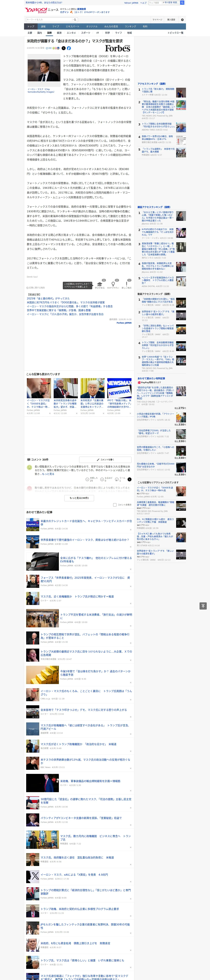Open Yahoo! JAPAN link at the top

(x=131, y=3)
